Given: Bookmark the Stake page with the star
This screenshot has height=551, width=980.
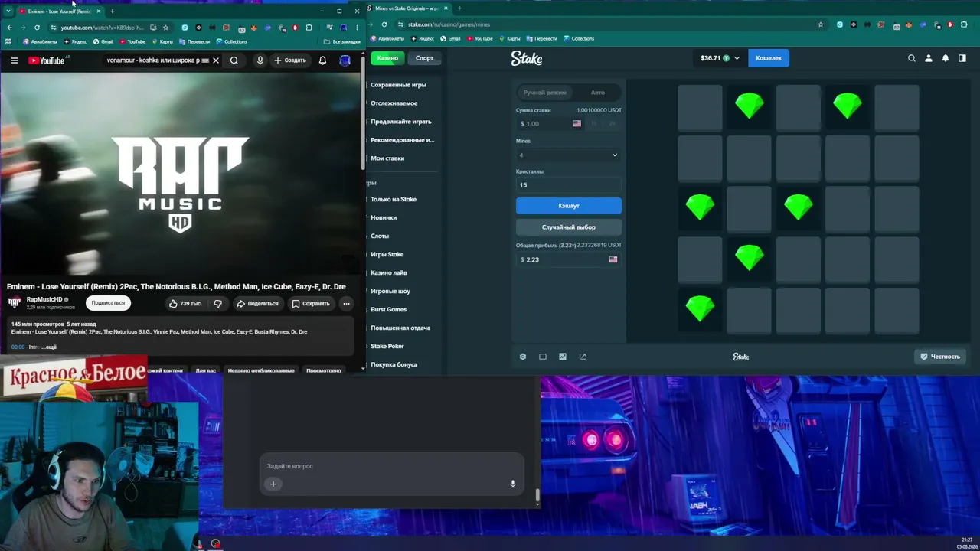Looking at the screenshot, I should coord(821,24).
